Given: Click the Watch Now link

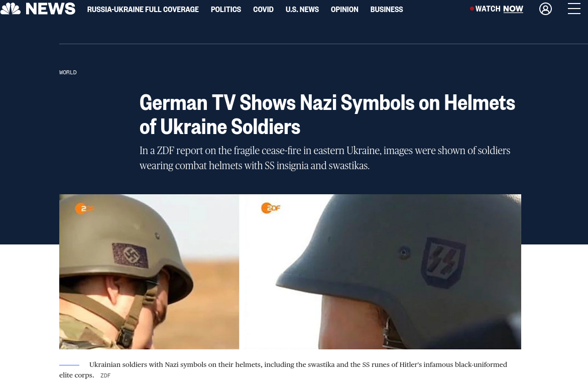Looking at the screenshot, I should point(499,9).
